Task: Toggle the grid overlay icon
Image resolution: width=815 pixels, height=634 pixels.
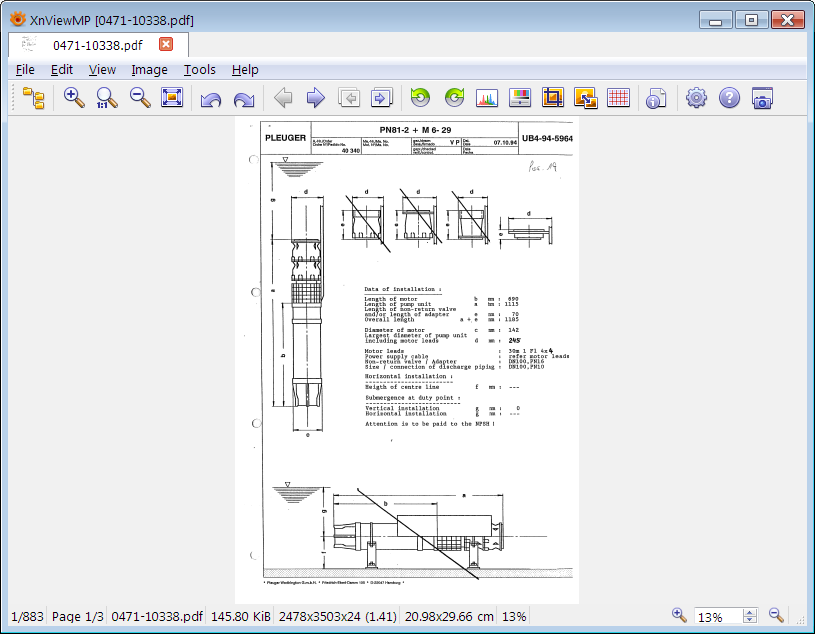Action: pyautogui.click(x=619, y=98)
